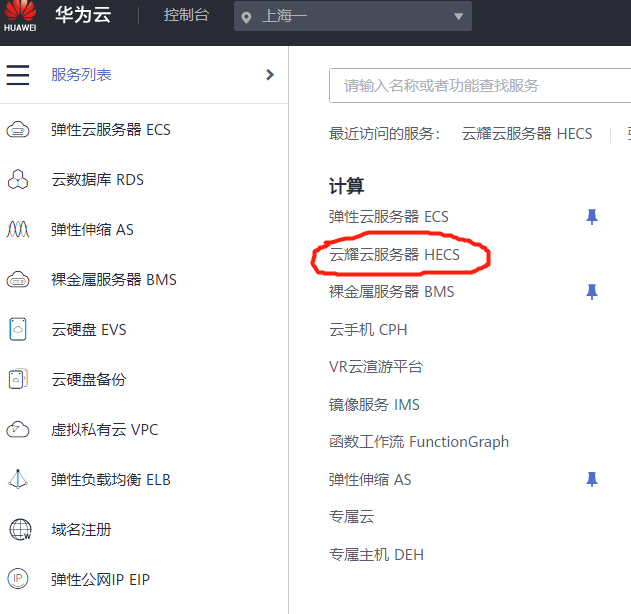631x614 pixels.
Task: Open 裸金属服务器 BMS in the sidebar
Action: pos(114,279)
